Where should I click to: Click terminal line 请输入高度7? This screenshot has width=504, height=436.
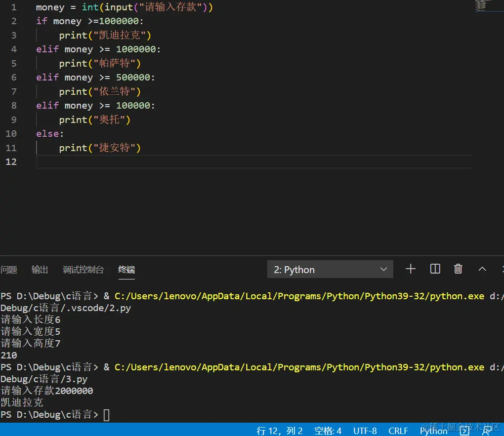click(x=31, y=344)
